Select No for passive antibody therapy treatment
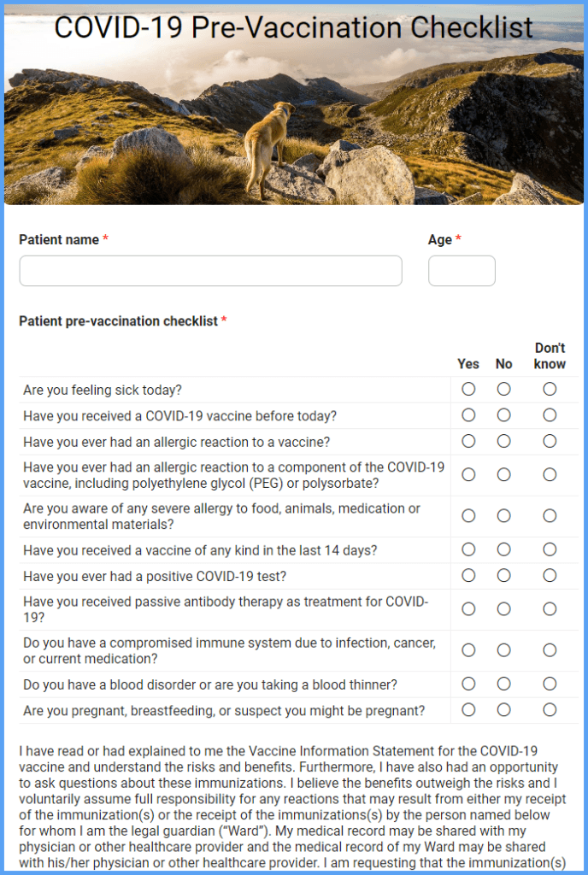Screen dimensions: 588x875 [x=504, y=609]
